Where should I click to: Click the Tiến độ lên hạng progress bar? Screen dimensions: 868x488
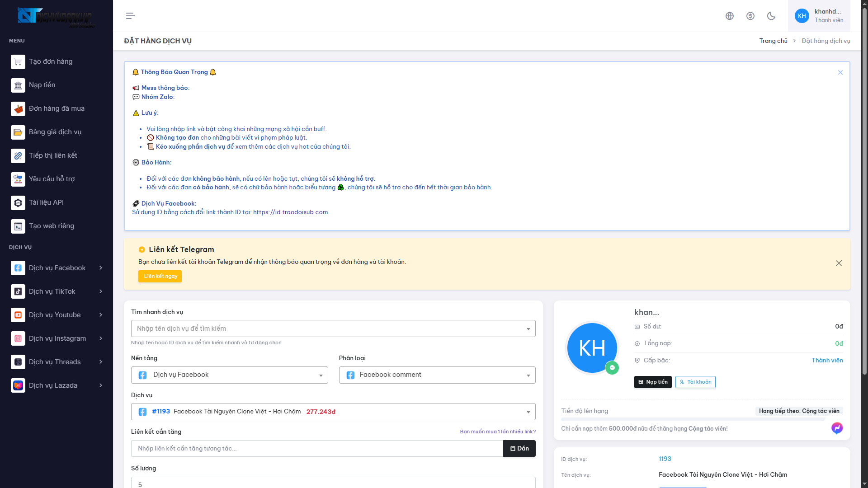pos(702,419)
